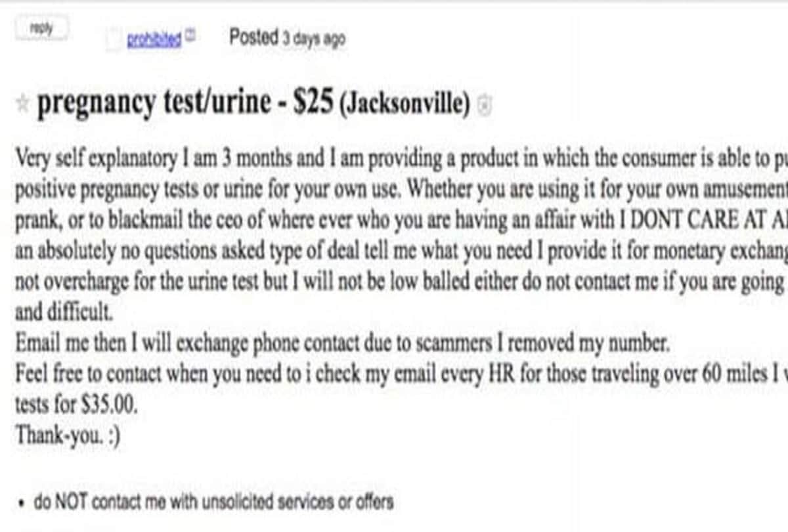Open the help icon next to prohibited
Viewport: 788px width, 532px height.
click(x=190, y=35)
